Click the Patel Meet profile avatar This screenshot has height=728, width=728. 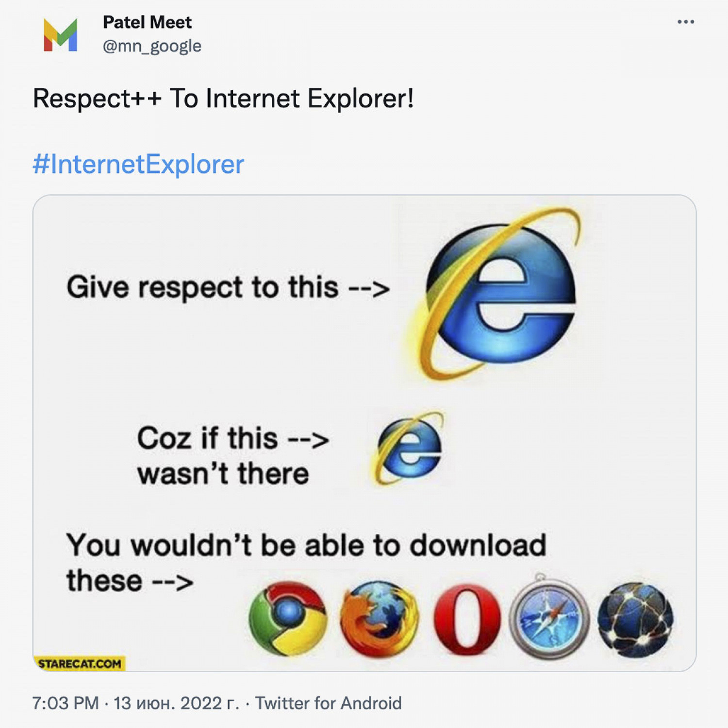click(60, 35)
